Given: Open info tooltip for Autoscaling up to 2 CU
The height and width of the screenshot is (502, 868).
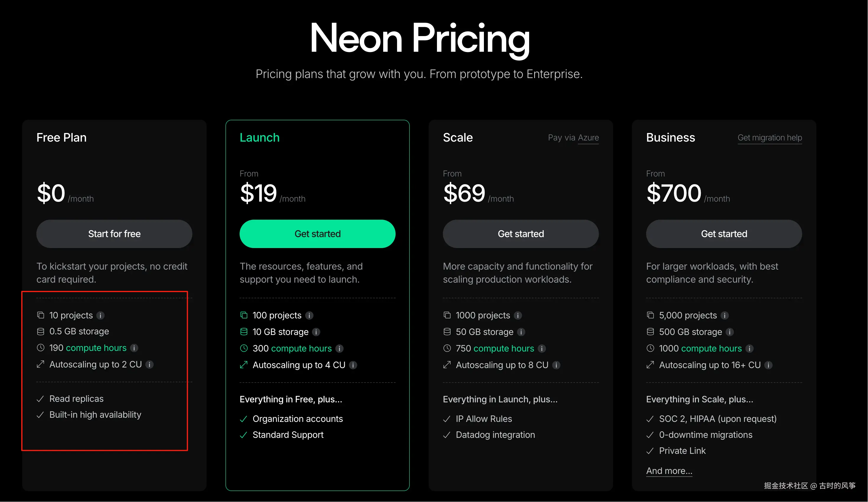Looking at the screenshot, I should coord(149,365).
